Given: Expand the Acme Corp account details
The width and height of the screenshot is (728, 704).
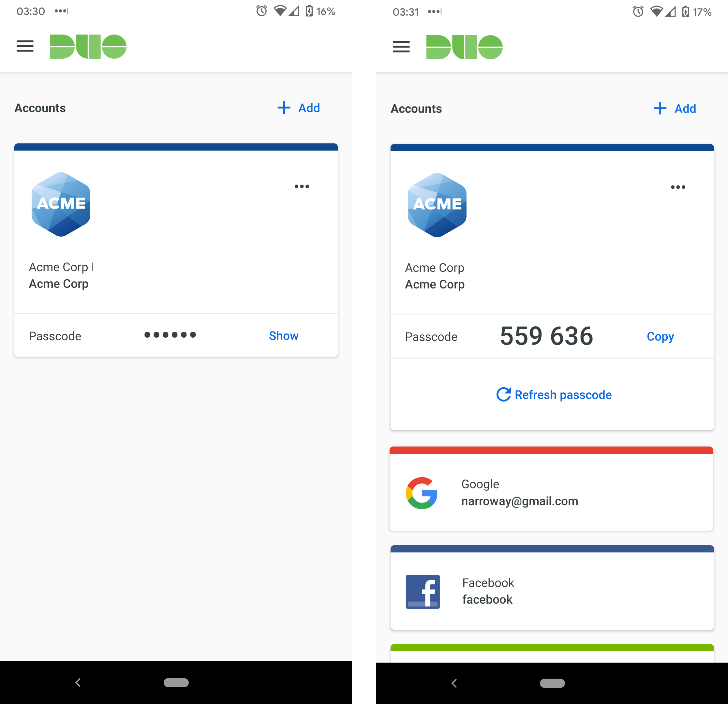Looking at the screenshot, I should (283, 335).
